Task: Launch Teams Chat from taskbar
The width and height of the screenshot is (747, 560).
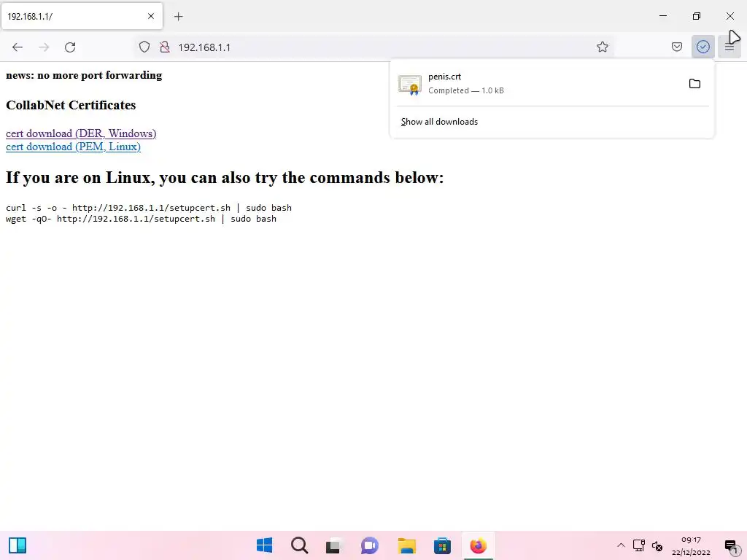Action: [x=370, y=545]
